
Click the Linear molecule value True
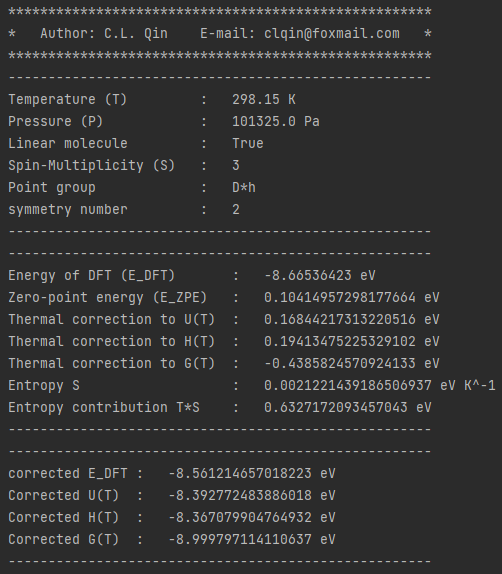[248, 144]
